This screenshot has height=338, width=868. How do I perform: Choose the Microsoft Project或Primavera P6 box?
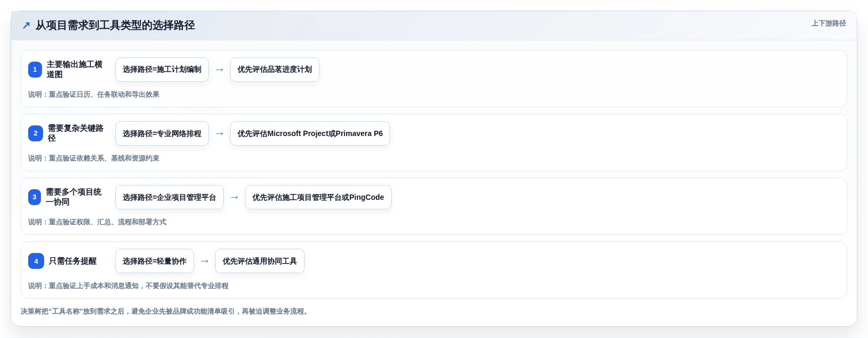coord(310,133)
